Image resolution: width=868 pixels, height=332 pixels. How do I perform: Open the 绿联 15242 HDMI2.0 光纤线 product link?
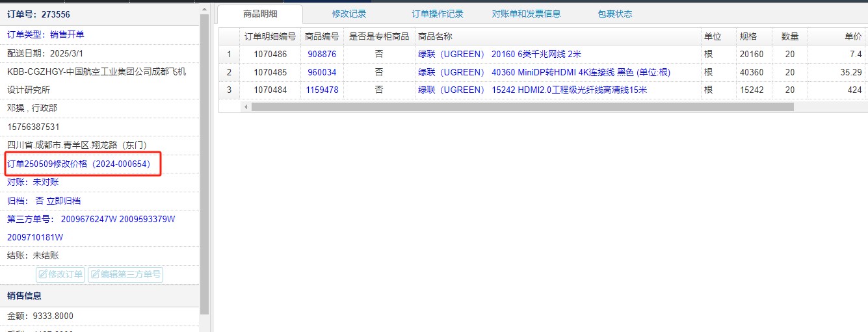coord(532,90)
